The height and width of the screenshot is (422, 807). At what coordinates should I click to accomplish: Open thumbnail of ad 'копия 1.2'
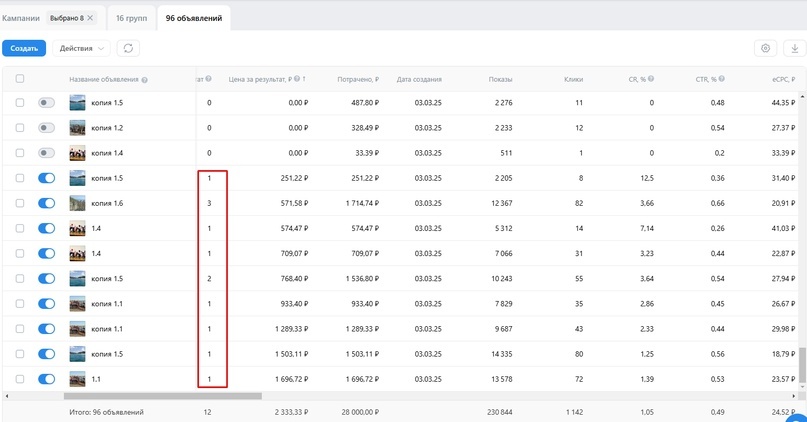(x=77, y=128)
